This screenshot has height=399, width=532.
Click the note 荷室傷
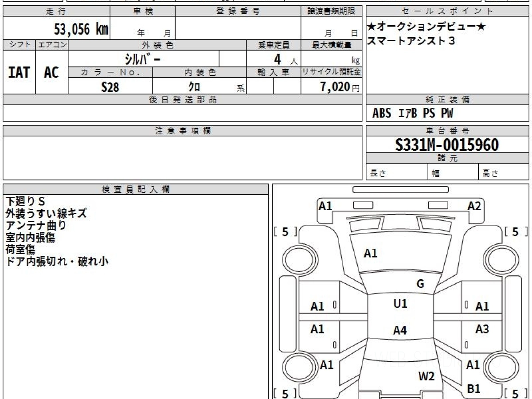20,249
